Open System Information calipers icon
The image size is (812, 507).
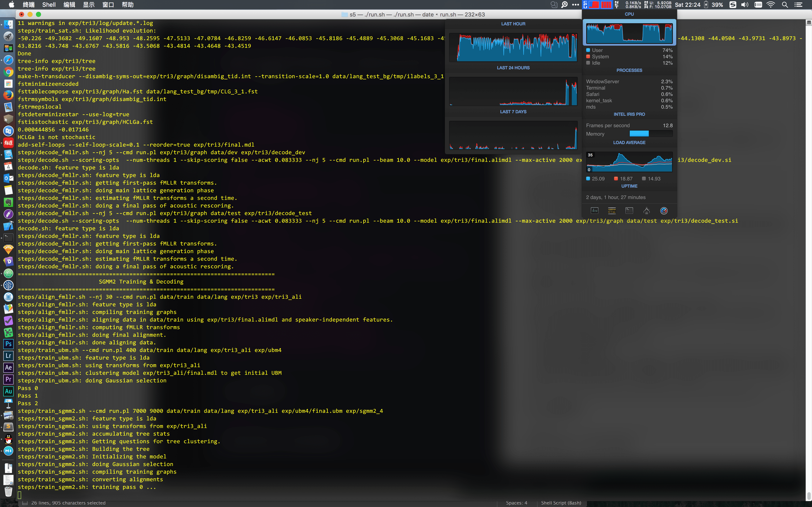(647, 211)
